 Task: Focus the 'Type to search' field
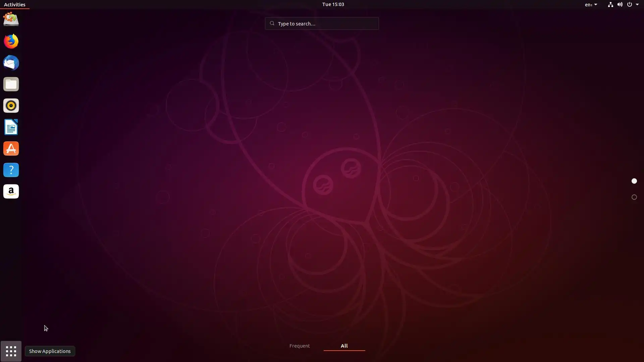tap(322, 23)
